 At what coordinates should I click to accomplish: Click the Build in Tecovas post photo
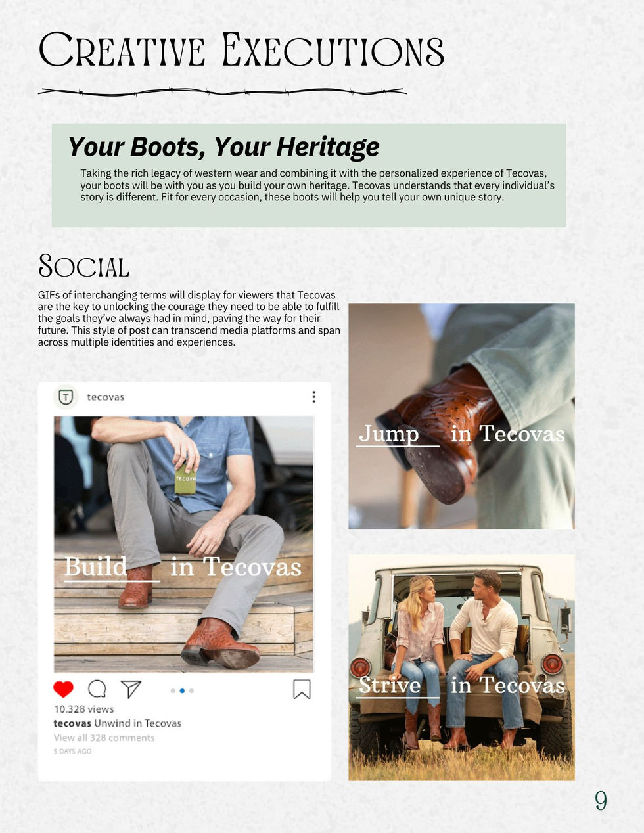click(183, 544)
